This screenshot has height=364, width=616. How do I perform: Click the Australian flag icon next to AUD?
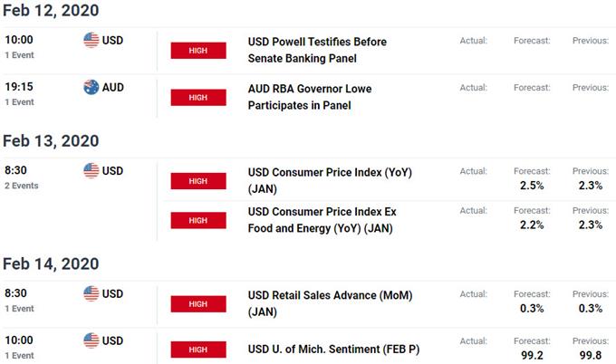91,87
